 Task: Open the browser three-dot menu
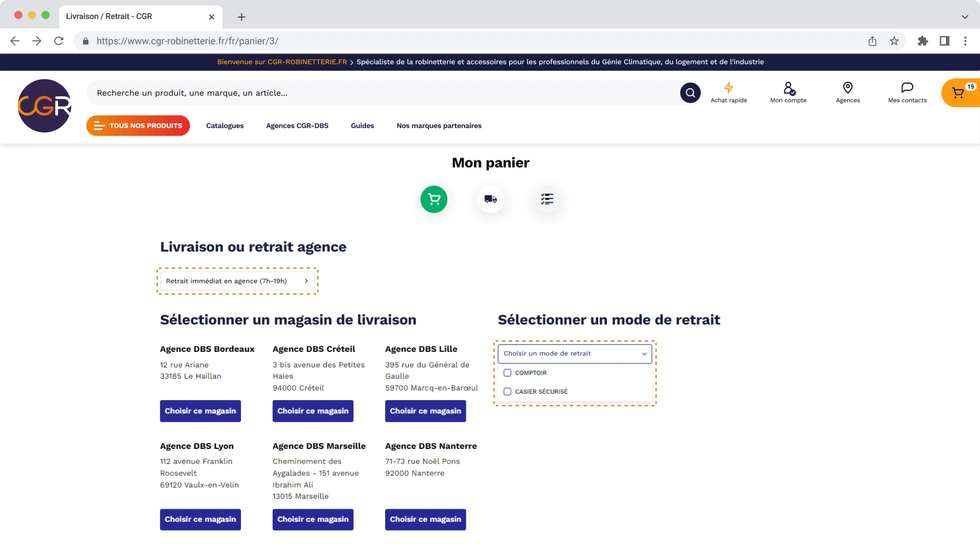965,41
